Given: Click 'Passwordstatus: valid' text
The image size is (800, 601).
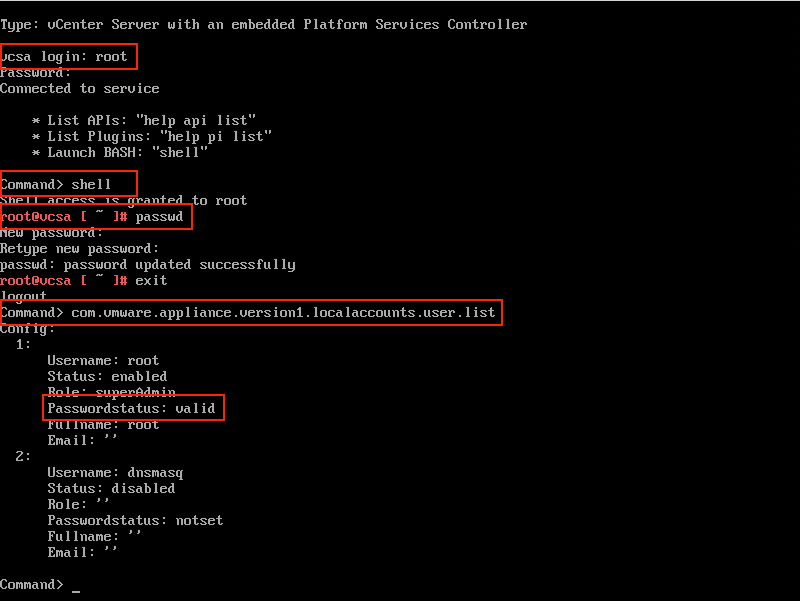Looking at the screenshot, I should point(132,408).
